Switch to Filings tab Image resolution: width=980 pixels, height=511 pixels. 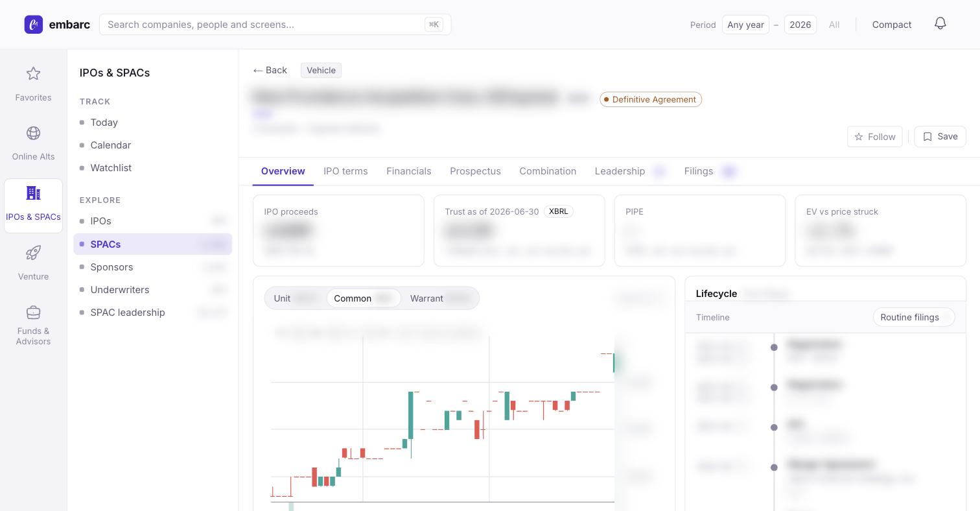coord(710,171)
